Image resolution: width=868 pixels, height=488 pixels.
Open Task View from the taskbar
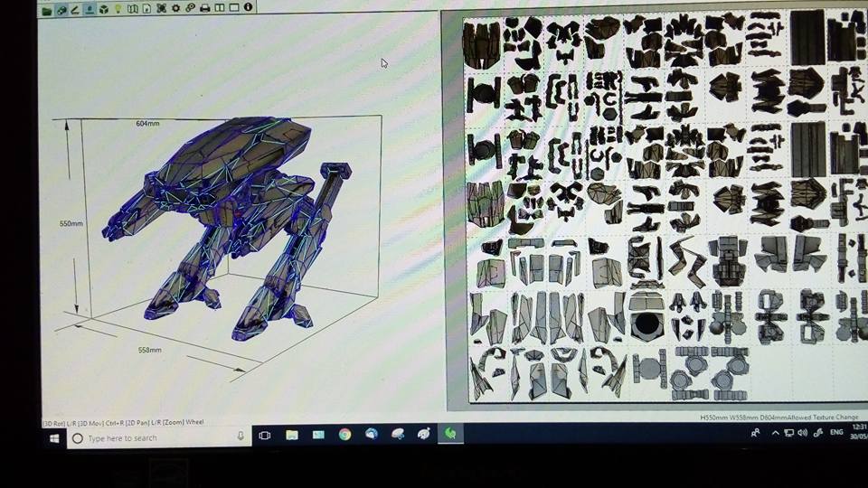tap(265, 436)
